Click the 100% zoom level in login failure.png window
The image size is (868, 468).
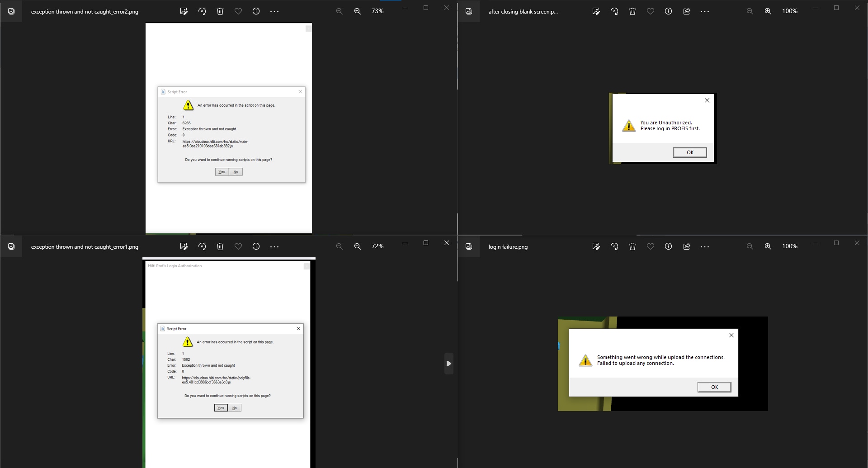(x=789, y=246)
